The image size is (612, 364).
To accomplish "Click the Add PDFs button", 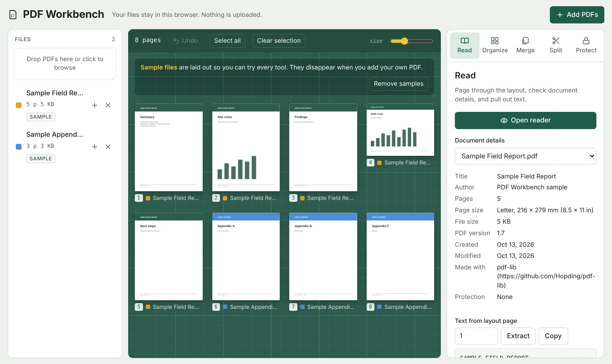I will pyautogui.click(x=577, y=15).
